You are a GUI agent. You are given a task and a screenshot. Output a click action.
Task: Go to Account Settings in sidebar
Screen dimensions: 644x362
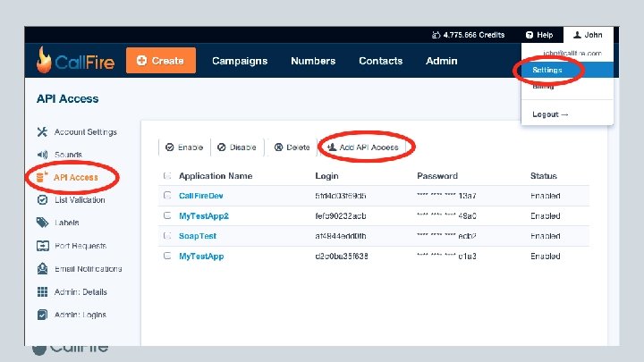click(86, 131)
